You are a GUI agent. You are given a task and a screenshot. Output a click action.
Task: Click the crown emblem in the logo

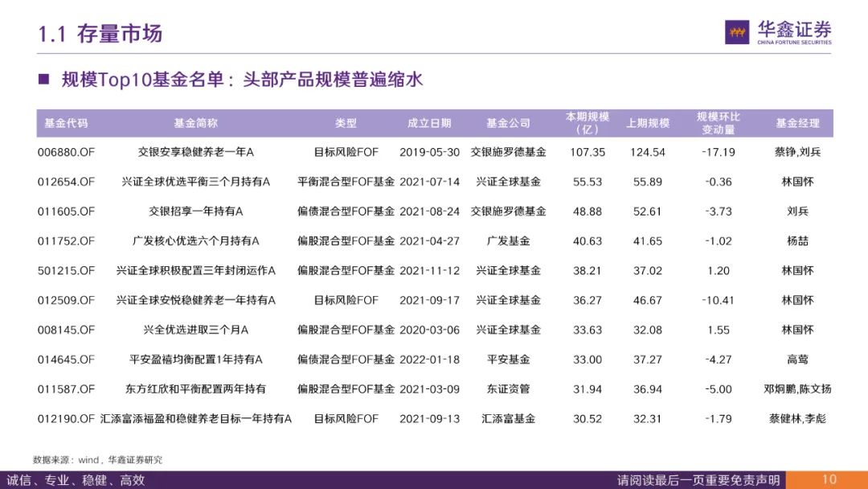click(737, 31)
